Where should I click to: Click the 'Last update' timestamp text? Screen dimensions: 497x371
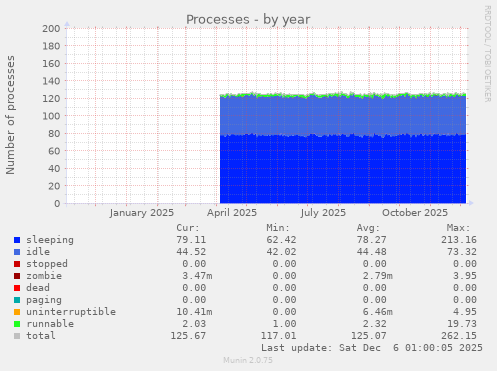(x=372, y=348)
